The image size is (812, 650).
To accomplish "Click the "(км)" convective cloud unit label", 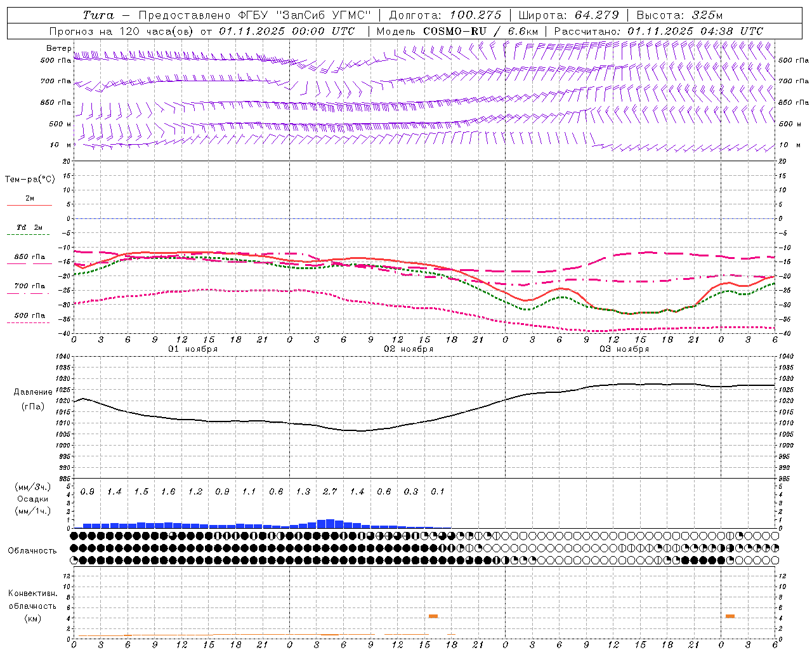I will click(x=33, y=618).
